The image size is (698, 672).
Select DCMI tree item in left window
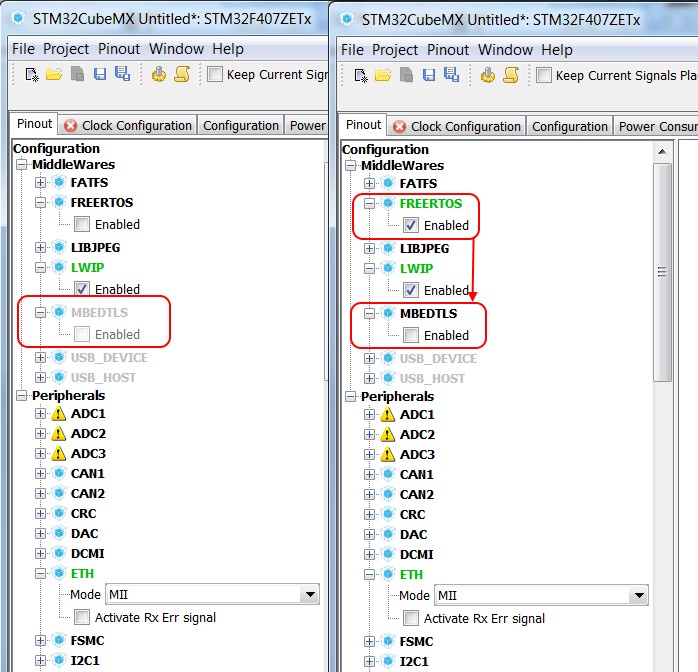pyautogui.click(x=87, y=553)
